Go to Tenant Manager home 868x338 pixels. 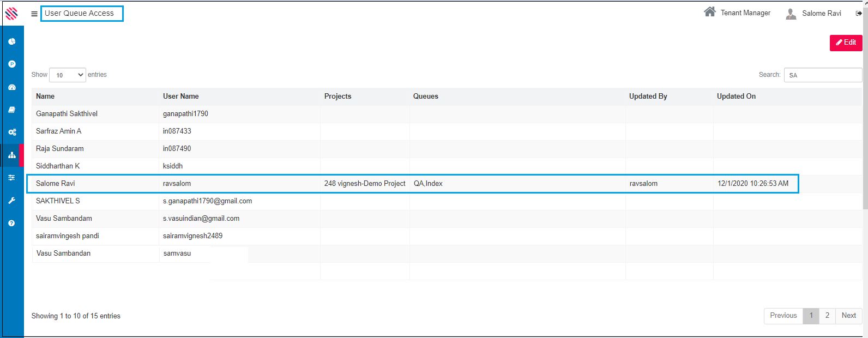click(x=737, y=13)
